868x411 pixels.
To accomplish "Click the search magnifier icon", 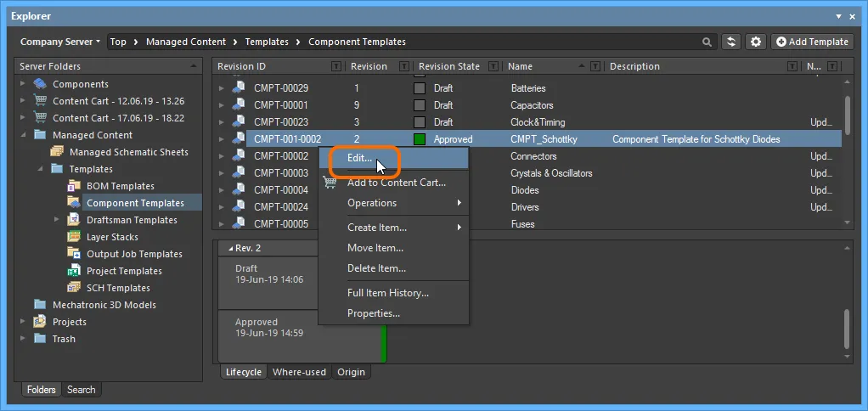I will point(707,42).
